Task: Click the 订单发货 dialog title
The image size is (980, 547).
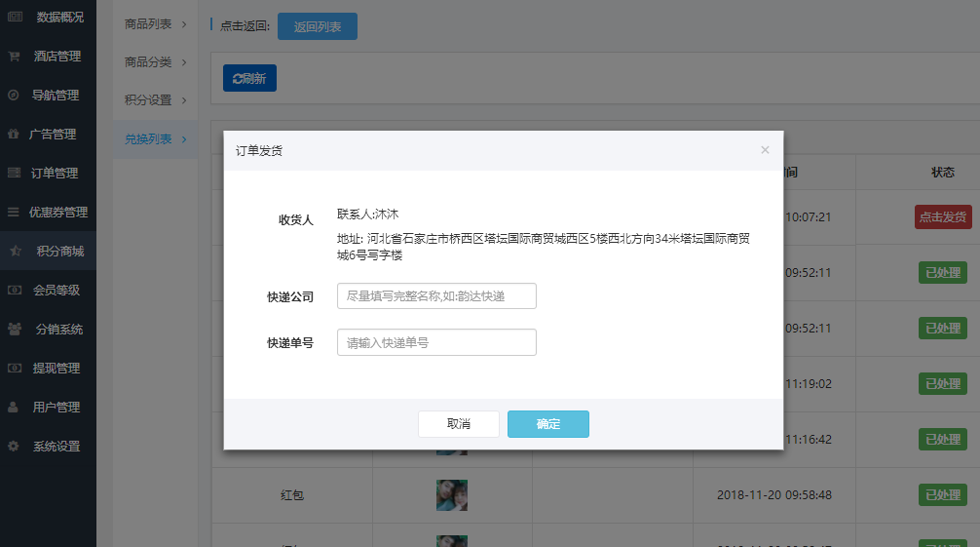Action: point(259,150)
